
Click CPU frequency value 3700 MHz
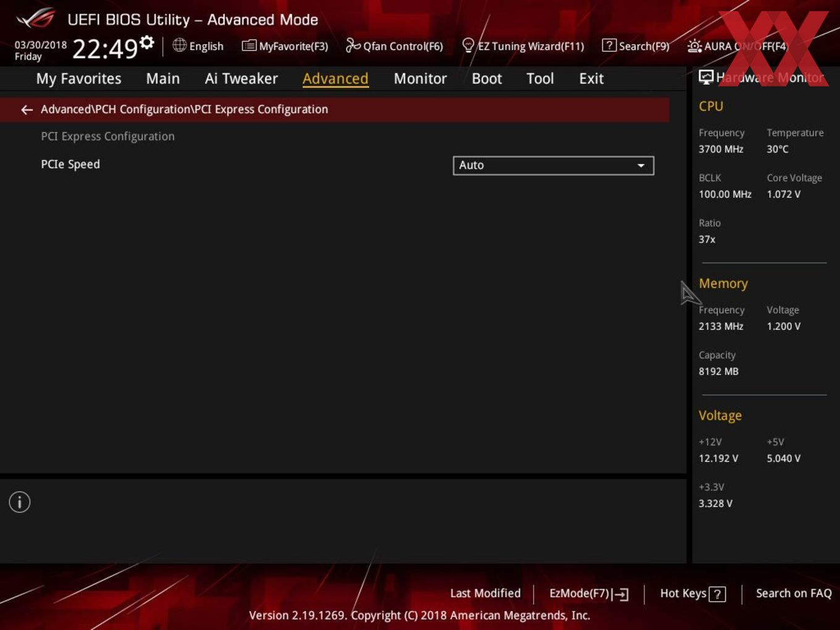pos(721,149)
